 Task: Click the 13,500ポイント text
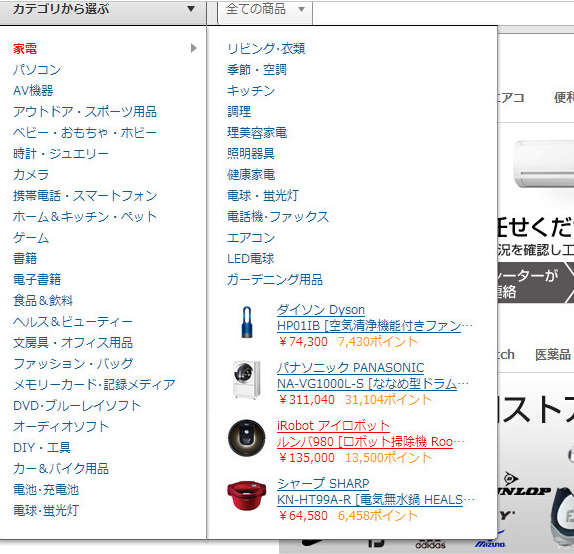pyautogui.click(x=388, y=457)
